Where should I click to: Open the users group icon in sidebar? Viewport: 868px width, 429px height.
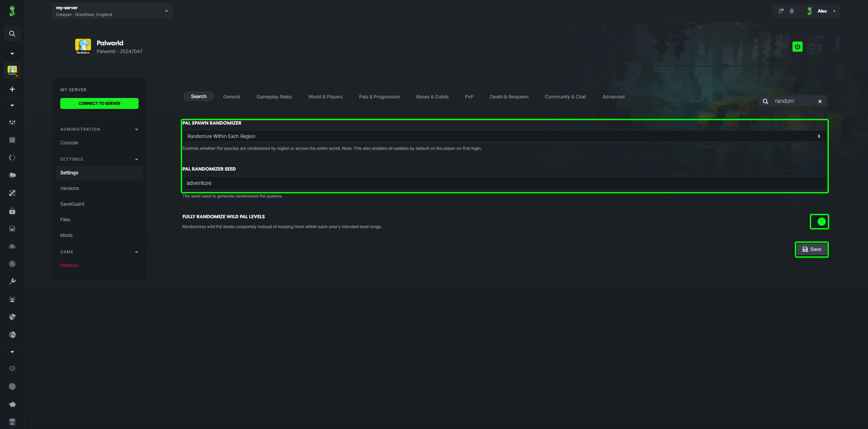coord(12,299)
